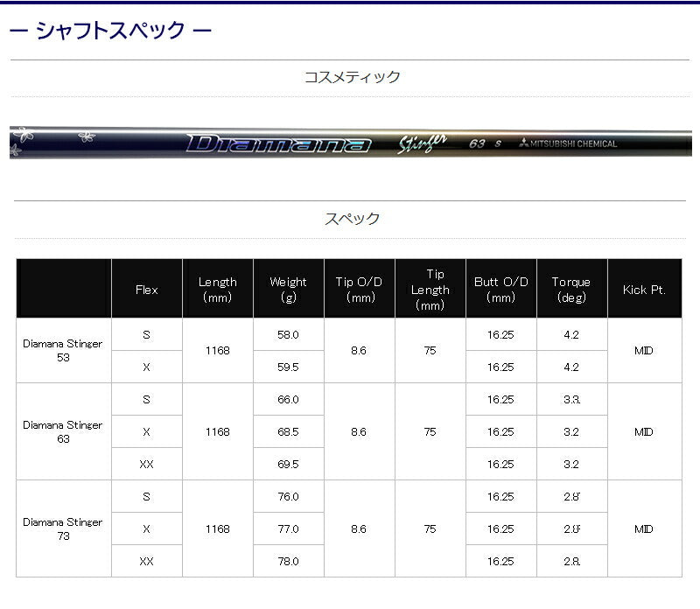Click the 68.5 weight value

coord(289,431)
